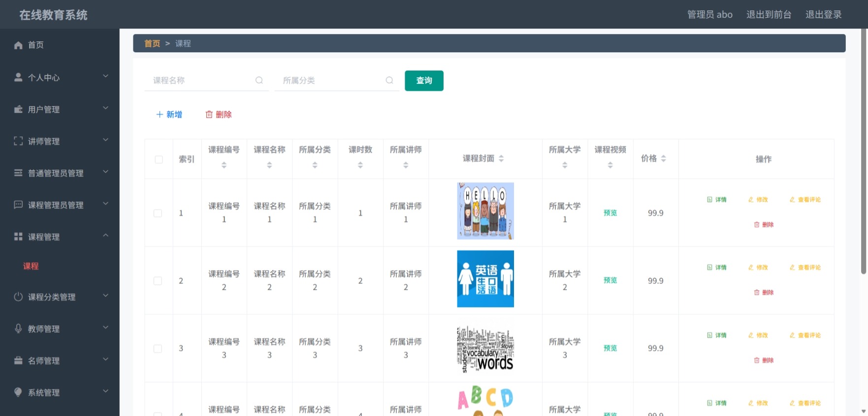Screen dimensions: 868x416
Task: Sort by 课时数 column arrows
Action: (360, 166)
